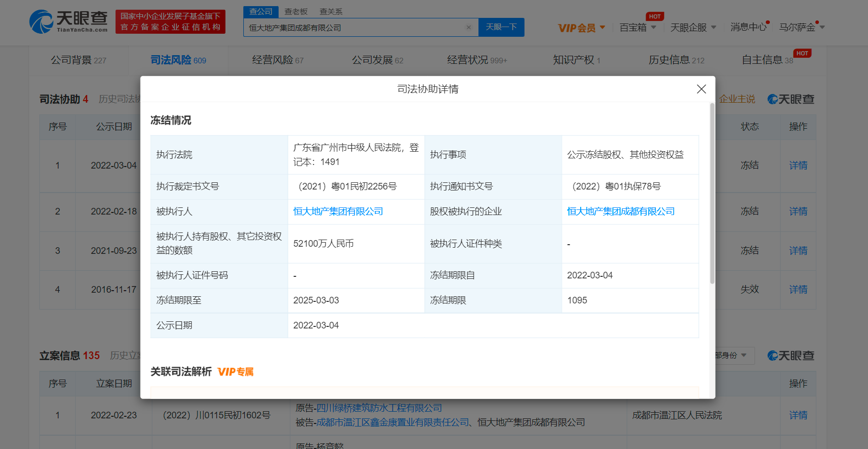Select the 查老板 search tab
Viewport: 868px width, 449px height.
[296, 11]
